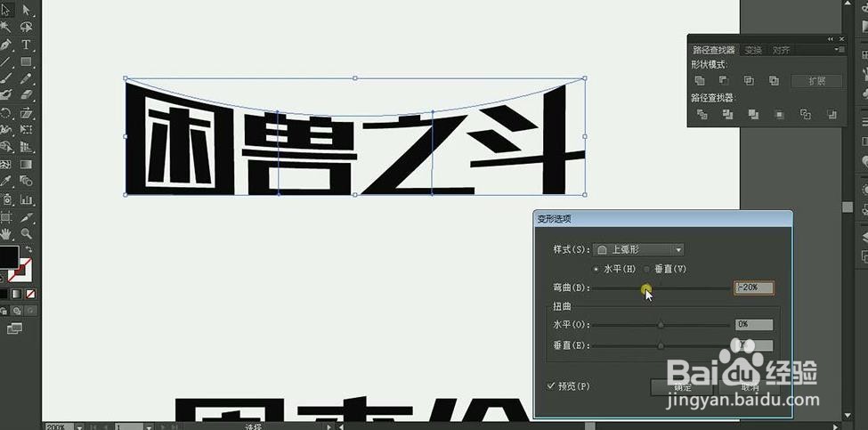This screenshot has height=430, width=868.
Task: Swap fill and stroke arrows icon
Action: point(28,249)
